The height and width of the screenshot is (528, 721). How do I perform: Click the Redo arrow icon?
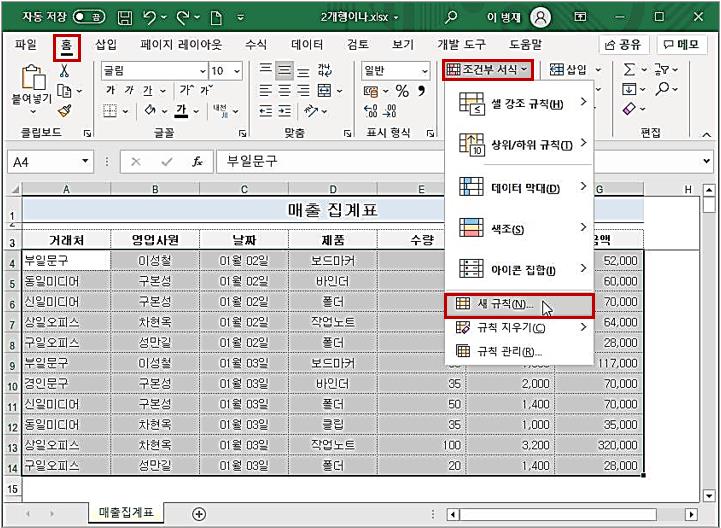tap(184, 17)
